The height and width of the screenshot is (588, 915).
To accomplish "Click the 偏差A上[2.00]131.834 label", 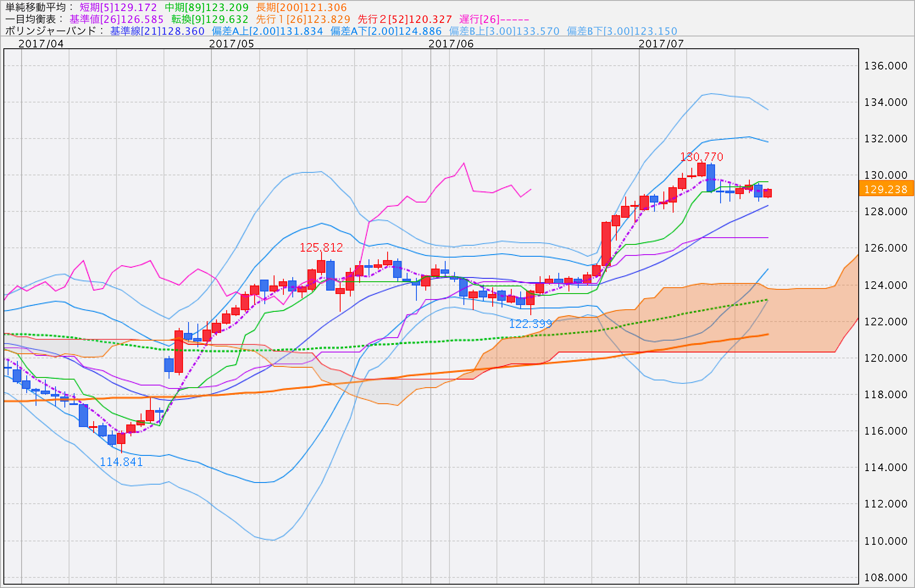I will [x=267, y=31].
